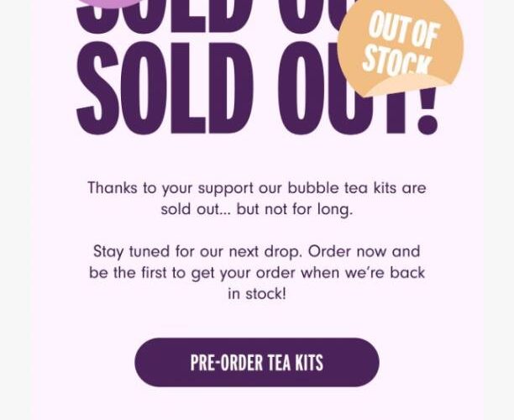Click the "sold out... but not for long." line
514x420 pixels.
[x=256, y=208]
